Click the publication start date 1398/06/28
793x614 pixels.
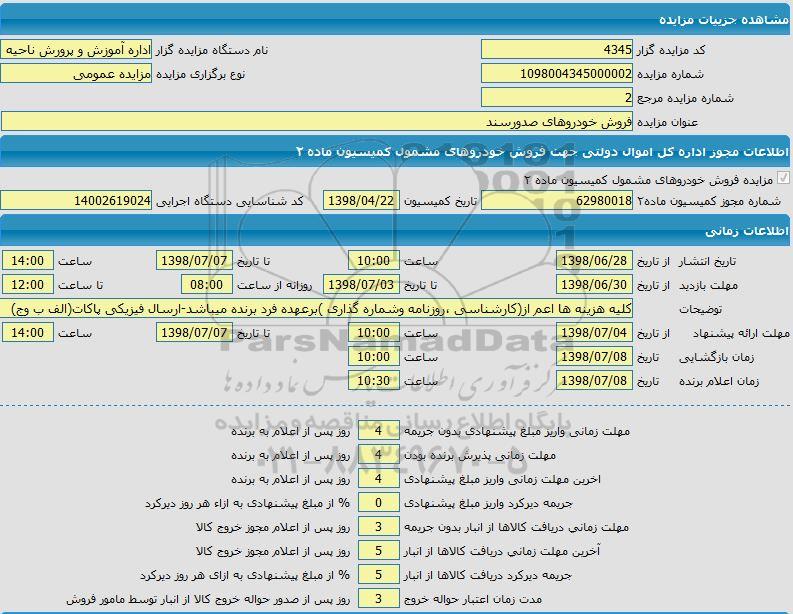pyautogui.click(x=594, y=260)
